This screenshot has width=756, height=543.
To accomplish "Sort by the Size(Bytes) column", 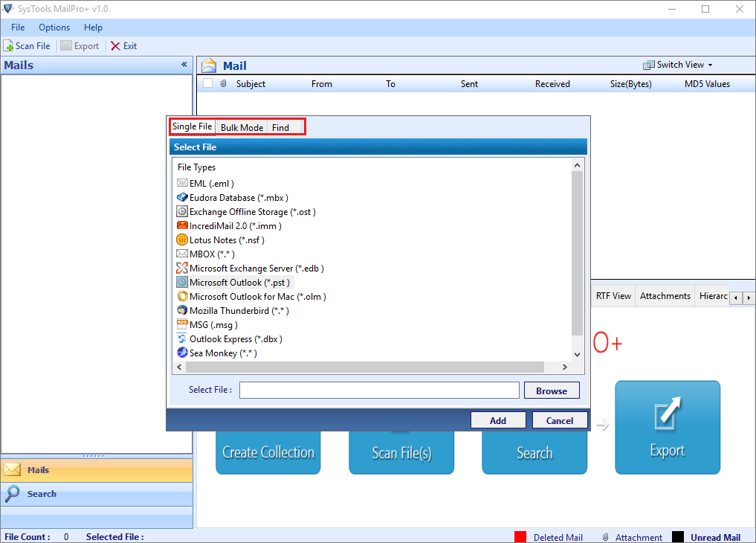I will [x=630, y=84].
